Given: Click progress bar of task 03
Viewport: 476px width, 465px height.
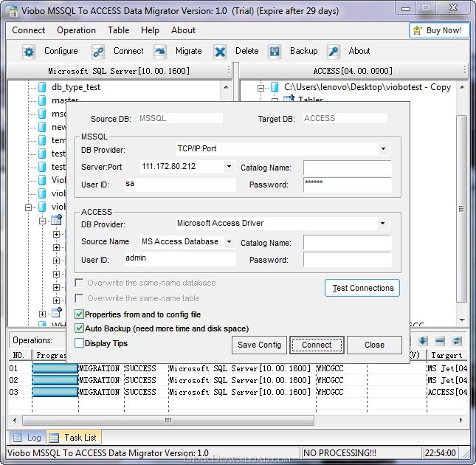Looking at the screenshot, I should pyautogui.click(x=55, y=392).
